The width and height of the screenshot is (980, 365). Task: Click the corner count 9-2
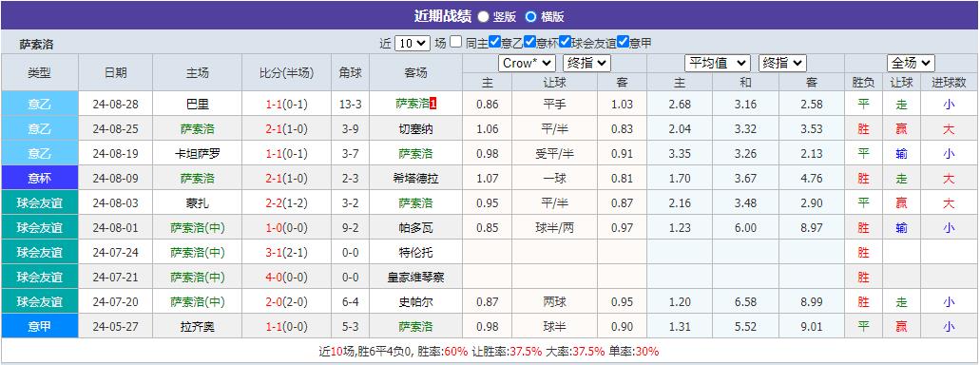click(350, 227)
